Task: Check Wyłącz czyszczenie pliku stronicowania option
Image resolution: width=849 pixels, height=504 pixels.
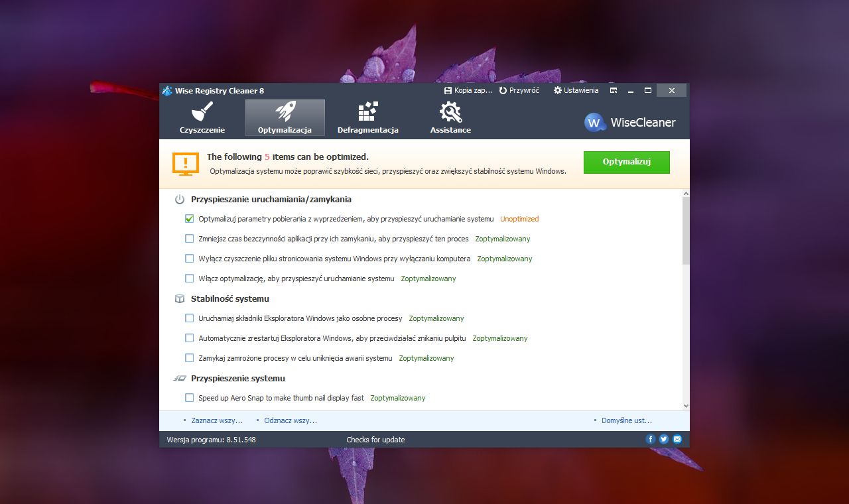Action: coord(190,259)
